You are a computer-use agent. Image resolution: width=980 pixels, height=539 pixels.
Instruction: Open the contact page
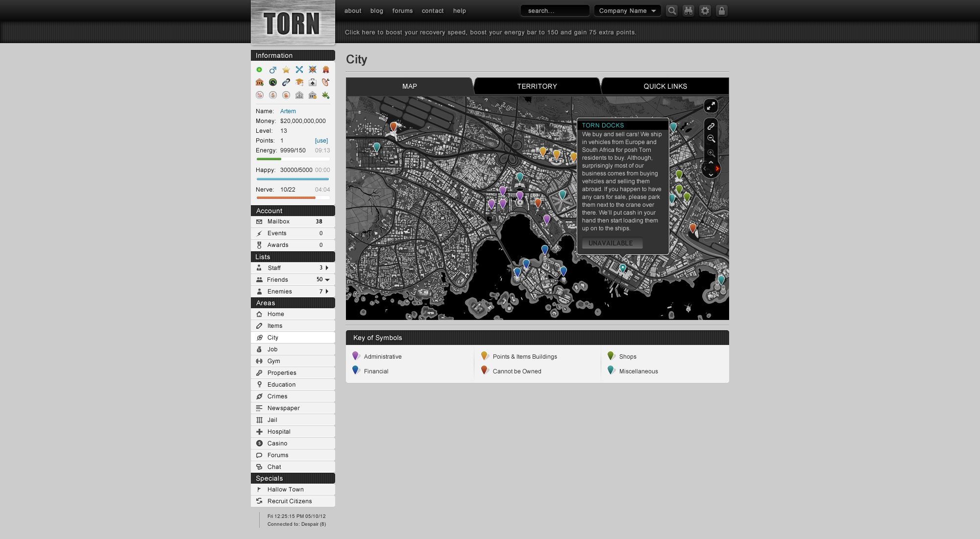[433, 11]
